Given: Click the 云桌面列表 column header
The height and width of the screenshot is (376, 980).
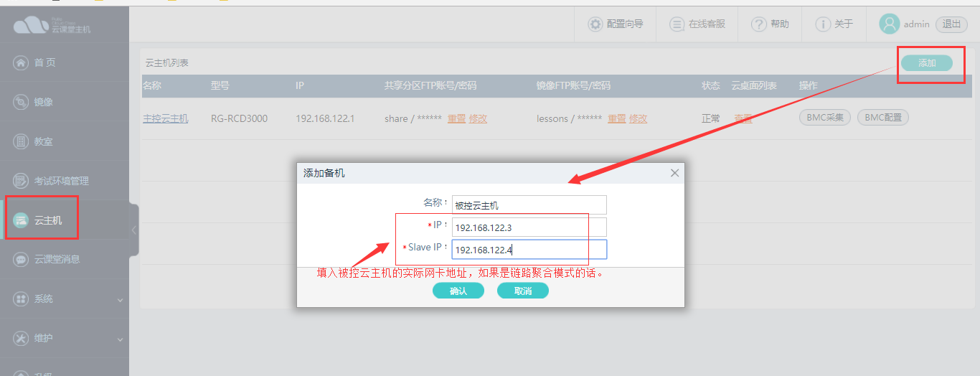Looking at the screenshot, I should point(754,85).
